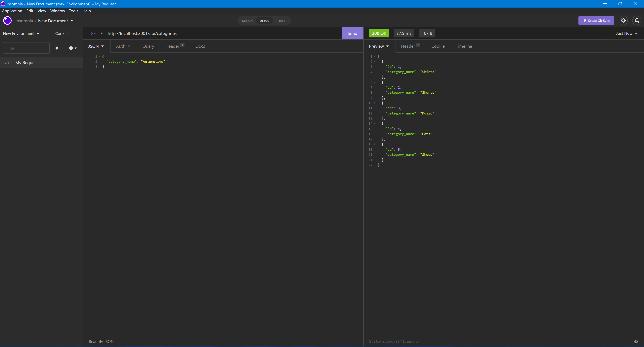The width and height of the screenshot is (644, 347).
Task: Switch to TEST mode
Action: (282, 20)
